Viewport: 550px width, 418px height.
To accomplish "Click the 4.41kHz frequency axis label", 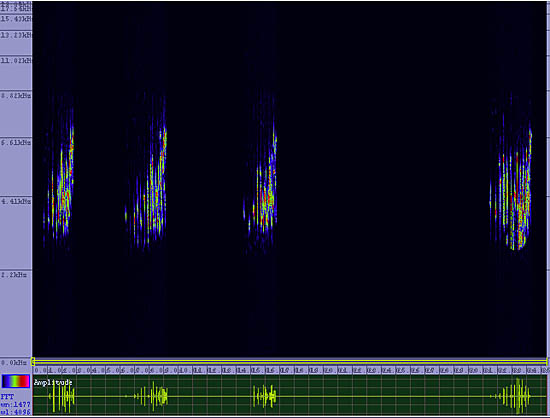I will [x=16, y=201].
